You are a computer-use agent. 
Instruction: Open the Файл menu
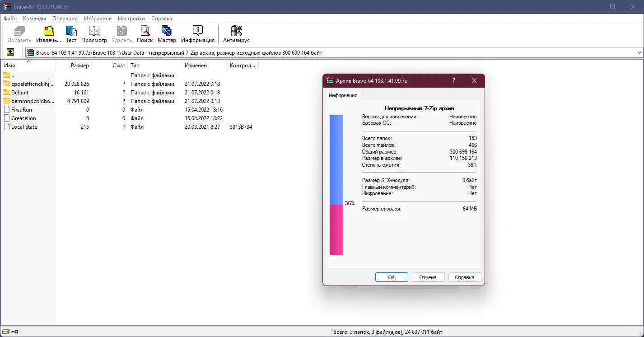click(x=10, y=19)
